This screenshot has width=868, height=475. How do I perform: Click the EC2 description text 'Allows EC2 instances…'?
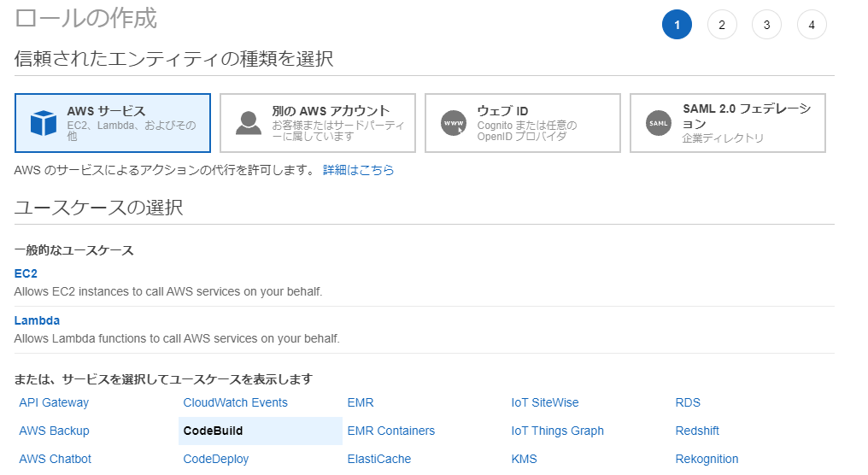click(x=168, y=292)
